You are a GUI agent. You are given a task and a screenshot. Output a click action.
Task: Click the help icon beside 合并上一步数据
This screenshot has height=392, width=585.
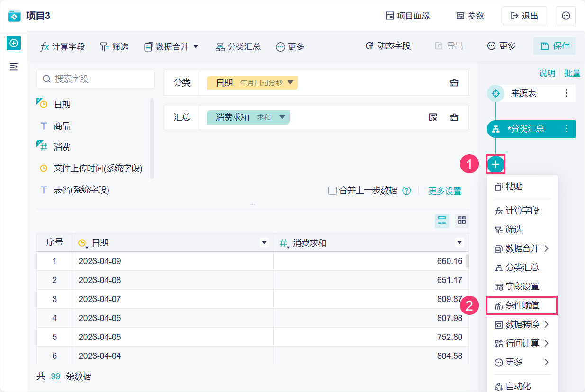406,191
